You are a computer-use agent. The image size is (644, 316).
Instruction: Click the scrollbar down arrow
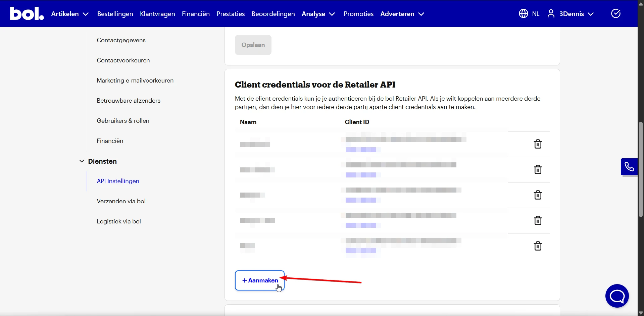pyautogui.click(x=640, y=312)
